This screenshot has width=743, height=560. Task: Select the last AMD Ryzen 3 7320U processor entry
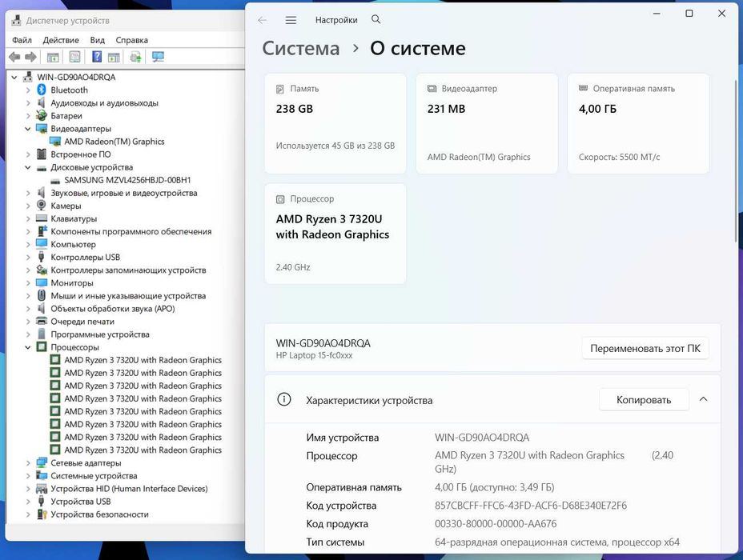click(143, 450)
